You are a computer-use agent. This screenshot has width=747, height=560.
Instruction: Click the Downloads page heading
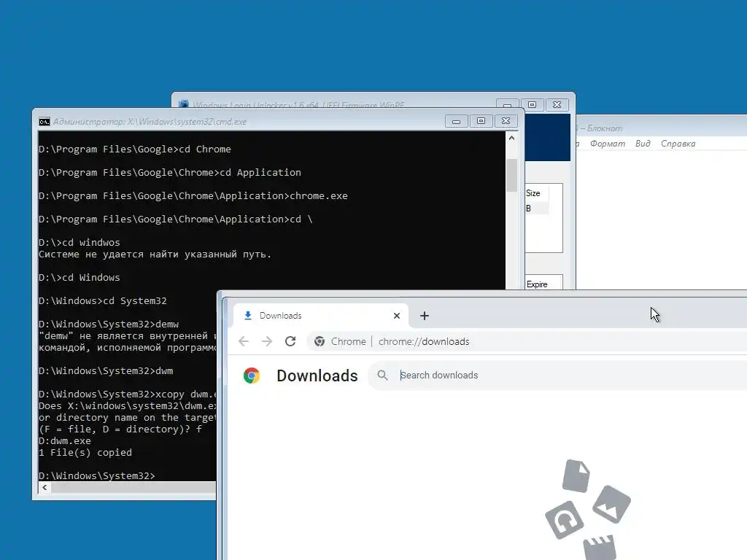click(317, 376)
